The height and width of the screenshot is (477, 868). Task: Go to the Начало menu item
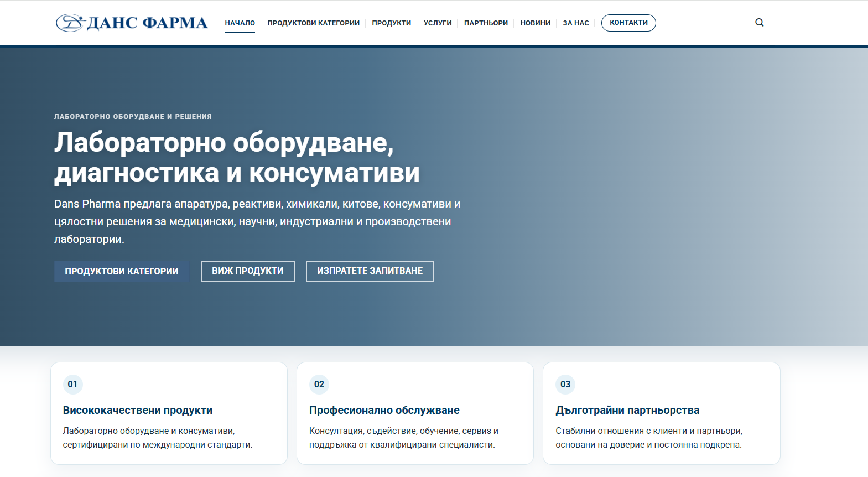[x=240, y=23]
